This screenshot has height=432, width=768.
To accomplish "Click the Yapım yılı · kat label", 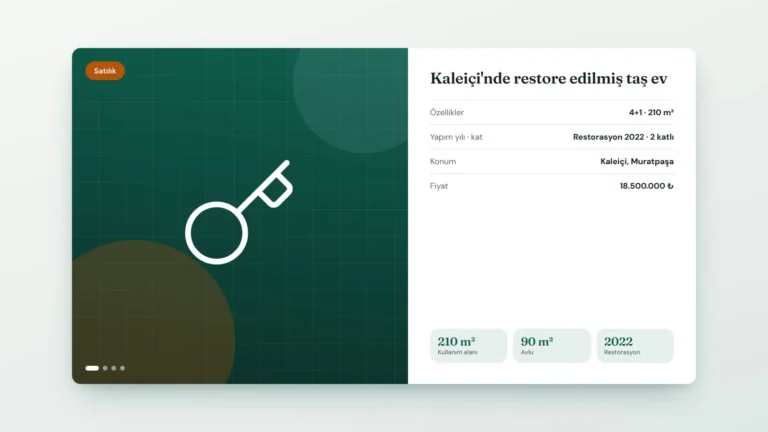I will (x=456, y=137).
